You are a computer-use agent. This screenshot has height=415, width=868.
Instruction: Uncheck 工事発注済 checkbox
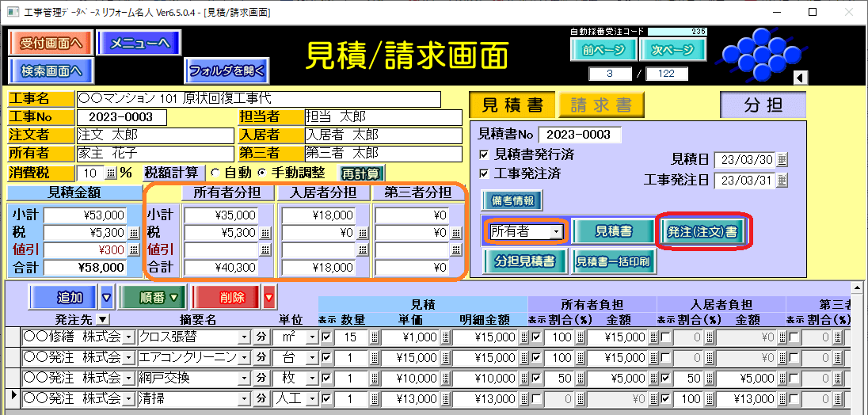tap(485, 173)
